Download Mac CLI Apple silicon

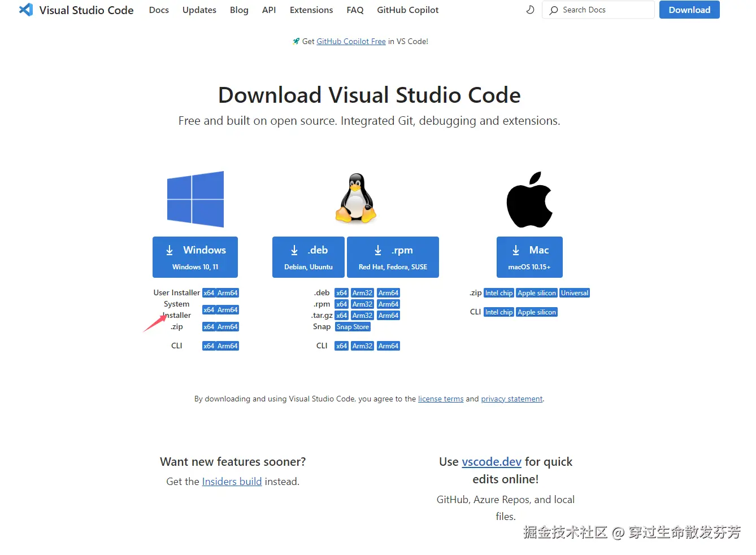pyautogui.click(x=537, y=312)
